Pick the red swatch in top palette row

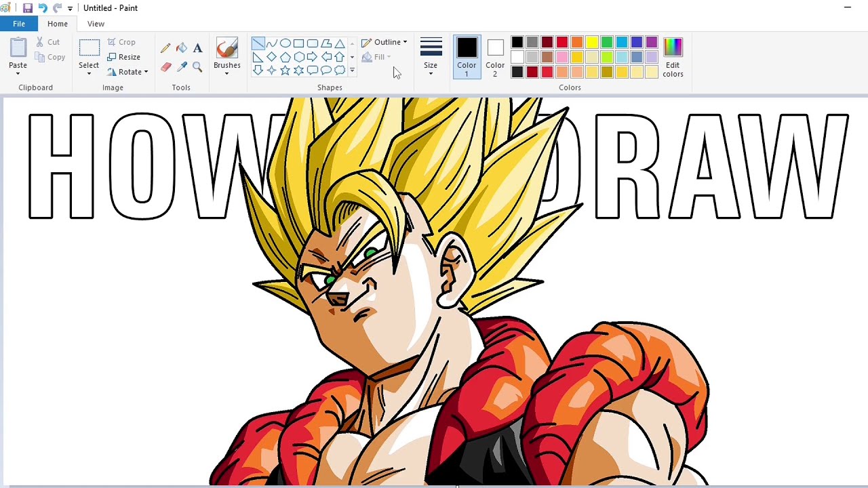pyautogui.click(x=562, y=43)
